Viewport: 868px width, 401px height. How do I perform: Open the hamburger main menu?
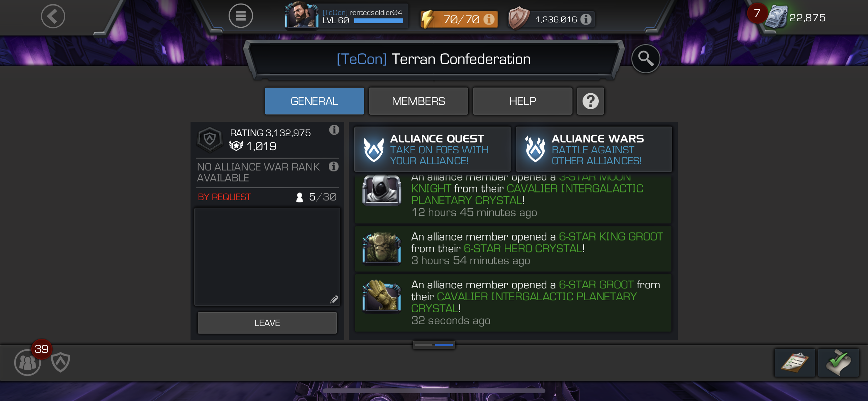coord(241,16)
